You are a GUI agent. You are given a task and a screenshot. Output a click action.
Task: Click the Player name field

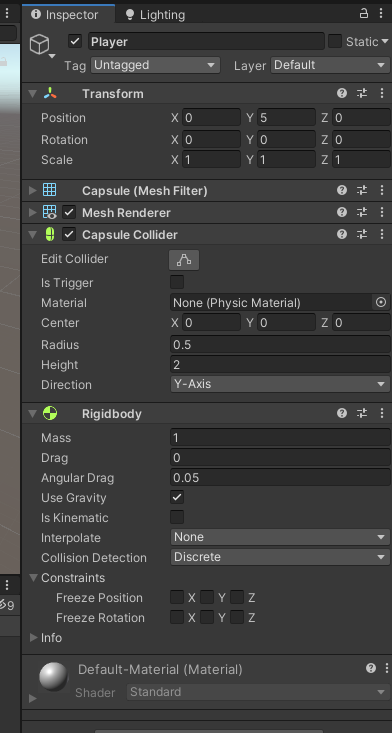tap(206, 42)
